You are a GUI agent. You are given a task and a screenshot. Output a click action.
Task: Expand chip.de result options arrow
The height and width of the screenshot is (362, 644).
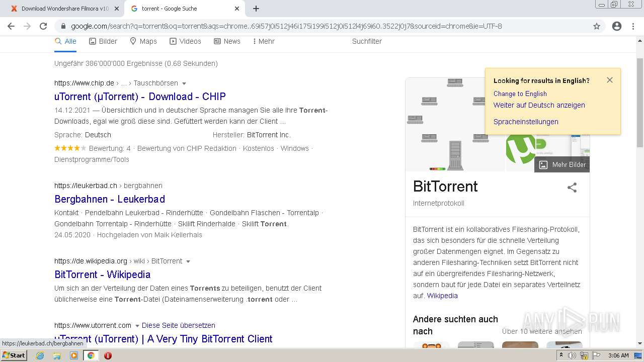point(184,83)
